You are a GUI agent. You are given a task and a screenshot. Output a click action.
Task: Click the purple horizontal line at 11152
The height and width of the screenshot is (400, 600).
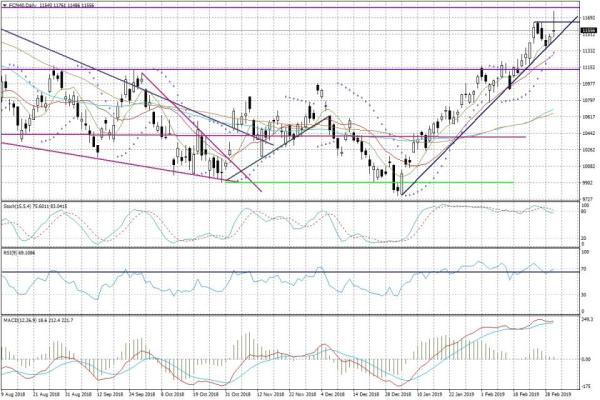[x=300, y=69]
